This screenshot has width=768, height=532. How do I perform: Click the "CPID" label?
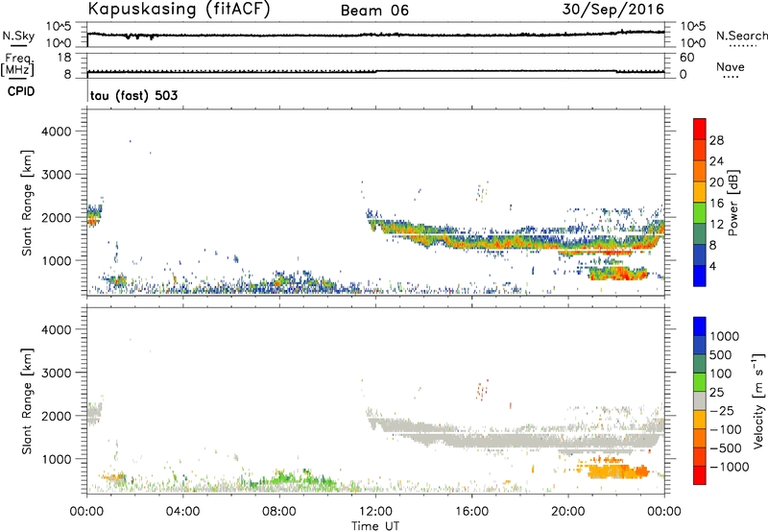point(21,91)
